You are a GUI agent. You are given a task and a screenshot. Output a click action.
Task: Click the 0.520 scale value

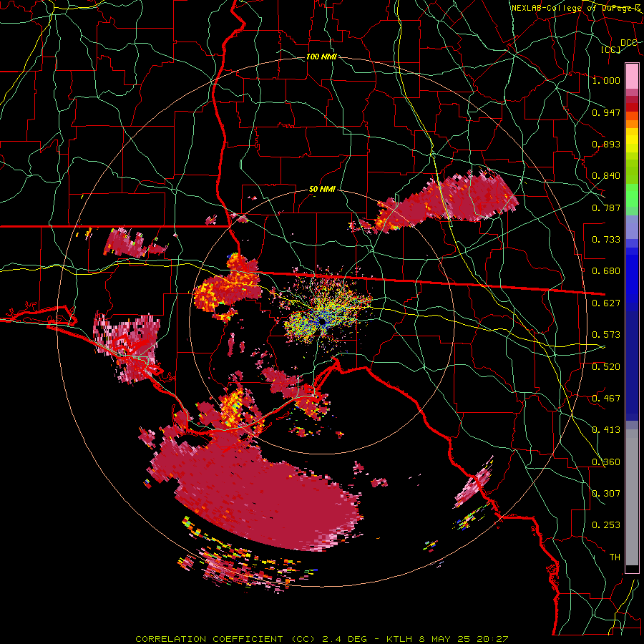click(x=606, y=367)
